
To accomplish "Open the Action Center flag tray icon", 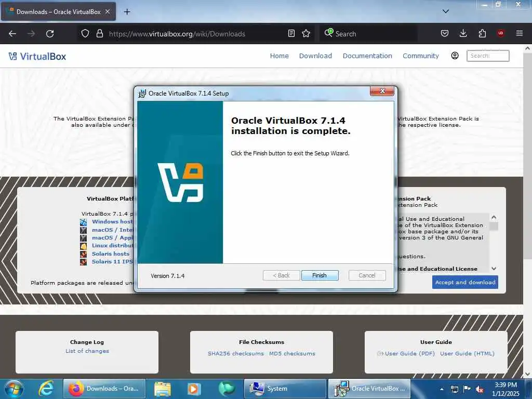I will point(467,389).
